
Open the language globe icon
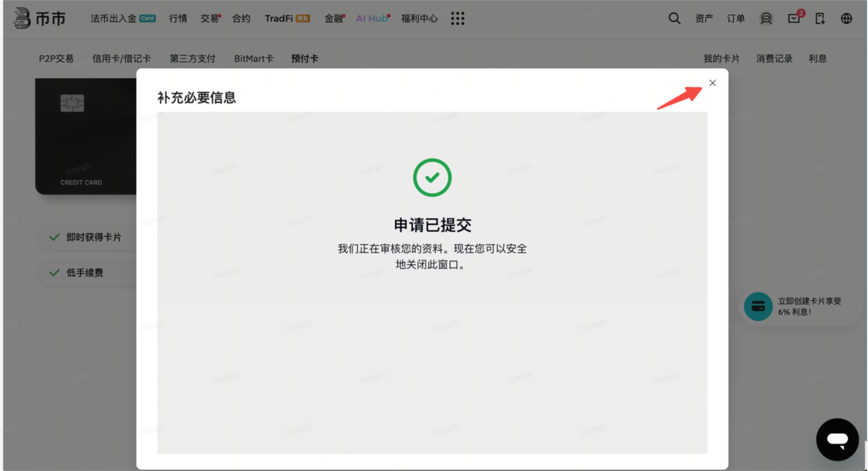point(846,18)
